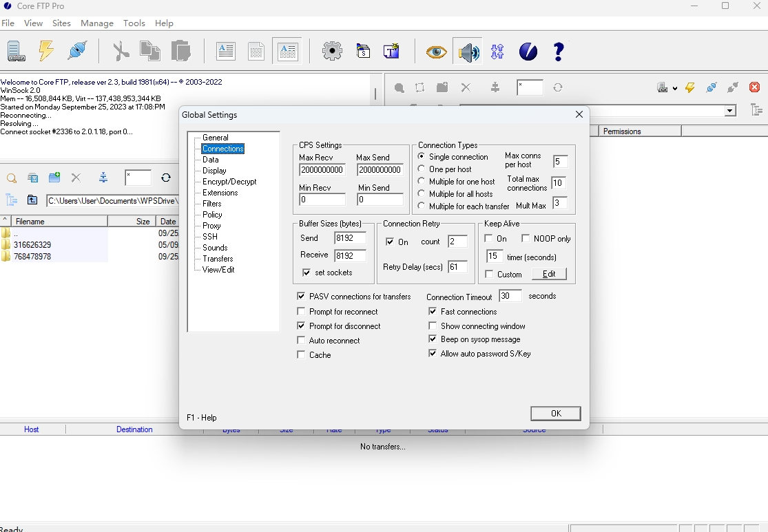Click the Edit button for Custom keep alive

[x=549, y=274]
